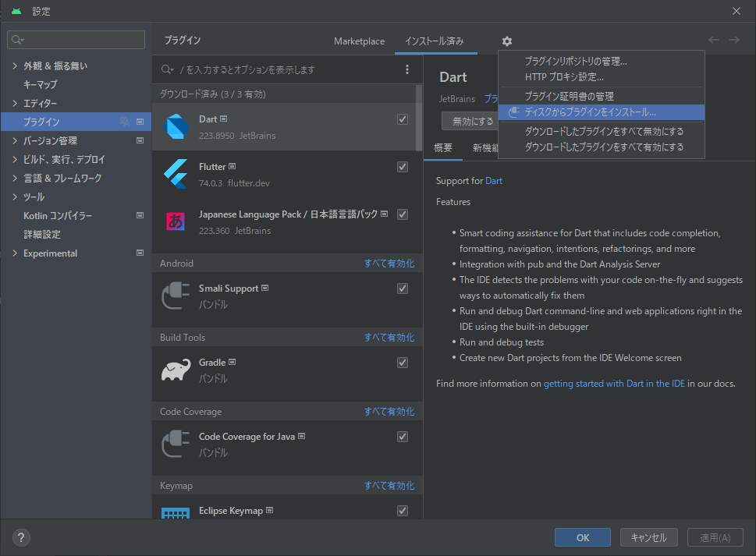Click the Eclipse Keymap keyboard icon
Screen dimensions: 756x556
[x=176, y=512]
